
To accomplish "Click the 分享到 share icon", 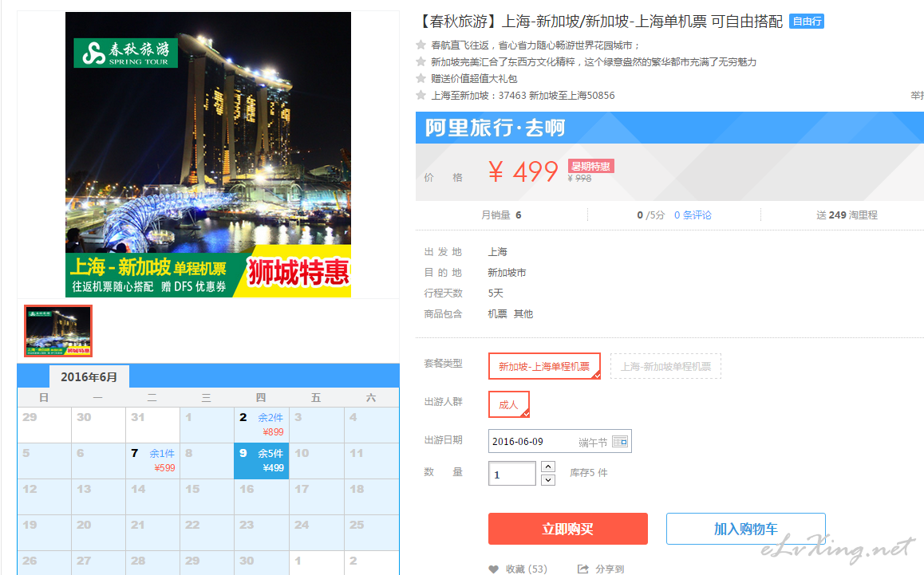I will pos(582,569).
